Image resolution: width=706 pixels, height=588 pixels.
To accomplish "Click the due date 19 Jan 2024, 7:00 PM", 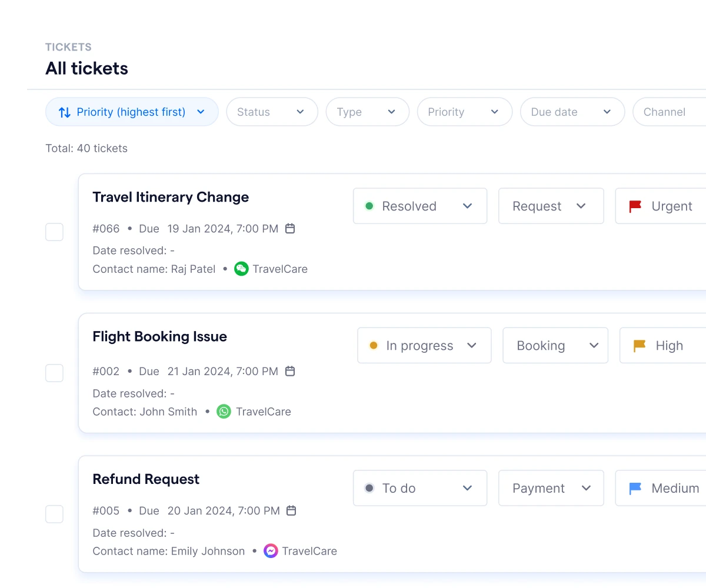I will [223, 228].
